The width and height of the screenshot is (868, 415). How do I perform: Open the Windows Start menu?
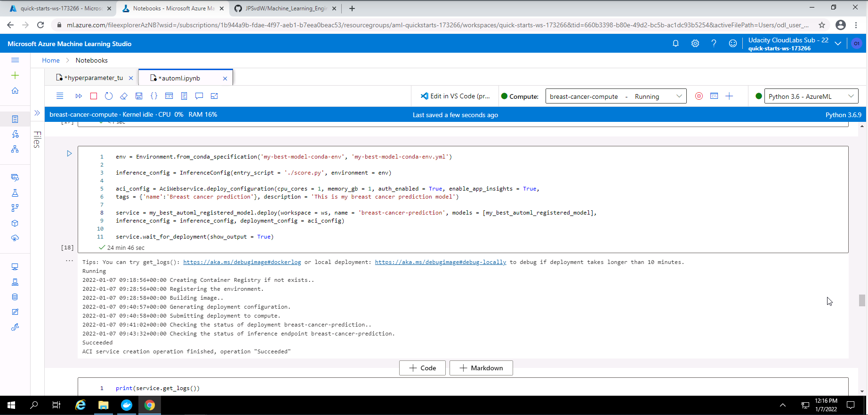11,405
